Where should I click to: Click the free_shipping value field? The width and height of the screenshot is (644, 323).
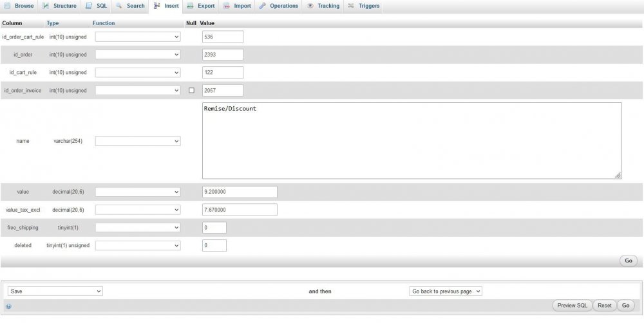(214, 227)
